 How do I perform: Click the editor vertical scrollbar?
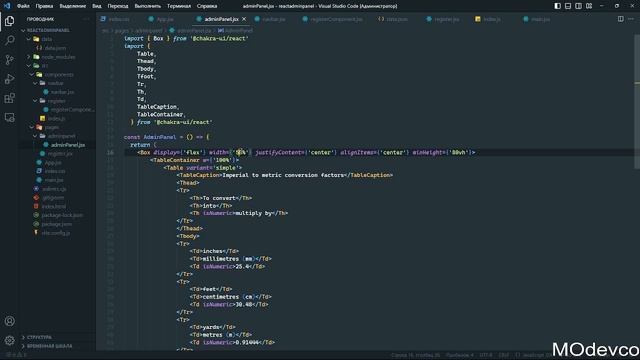pyautogui.click(x=637, y=102)
